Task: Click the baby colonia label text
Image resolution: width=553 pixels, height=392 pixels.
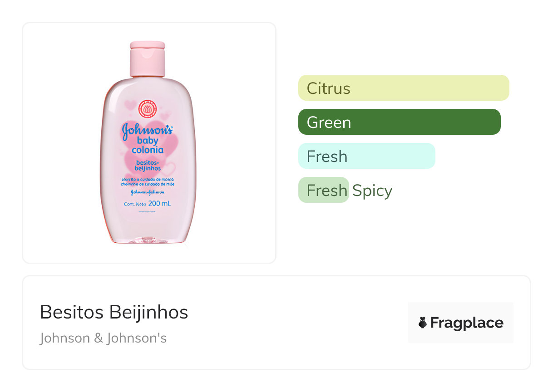Action: pyautogui.click(x=147, y=145)
